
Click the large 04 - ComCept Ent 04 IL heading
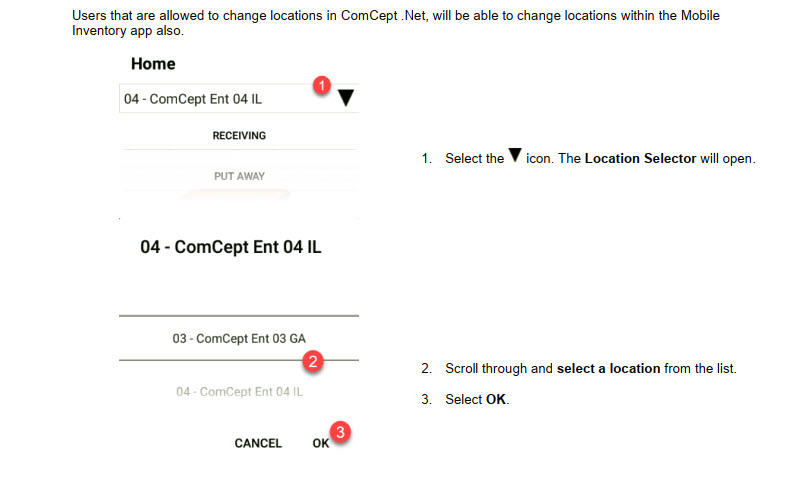tap(231, 247)
